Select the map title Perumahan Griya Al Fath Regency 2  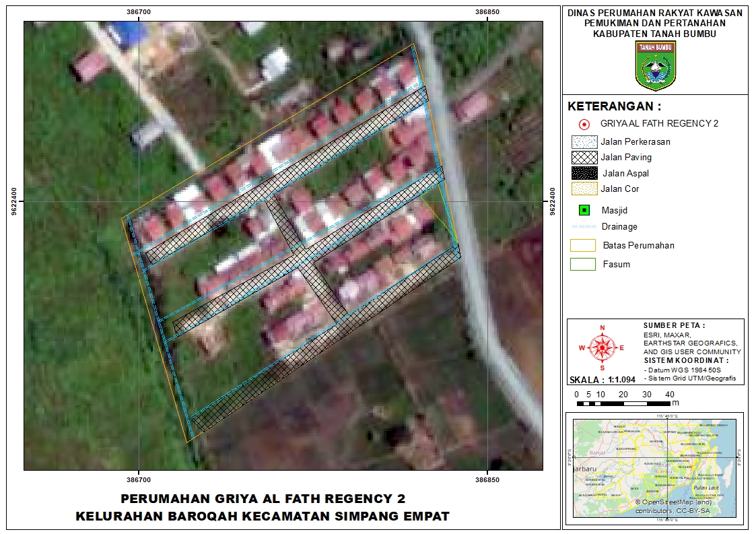pyautogui.click(x=263, y=499)
